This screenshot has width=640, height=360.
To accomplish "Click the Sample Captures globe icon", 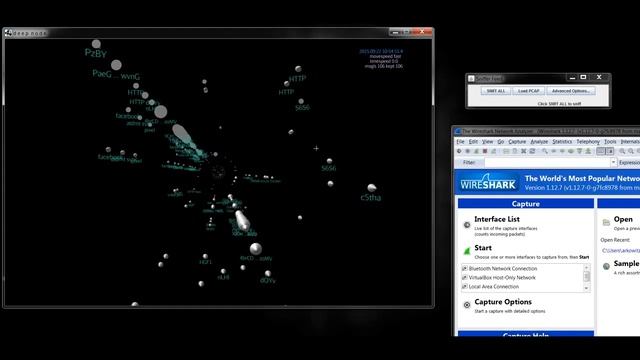I will 606,266.
